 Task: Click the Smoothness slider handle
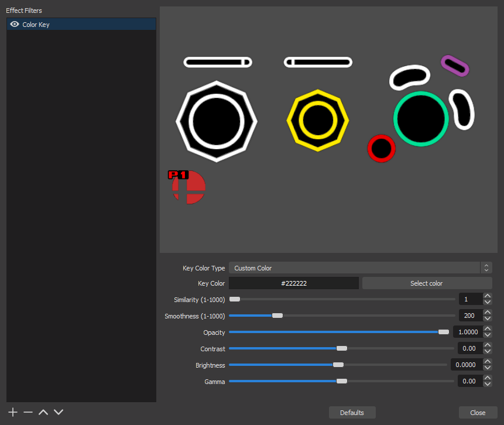point(277,316)
